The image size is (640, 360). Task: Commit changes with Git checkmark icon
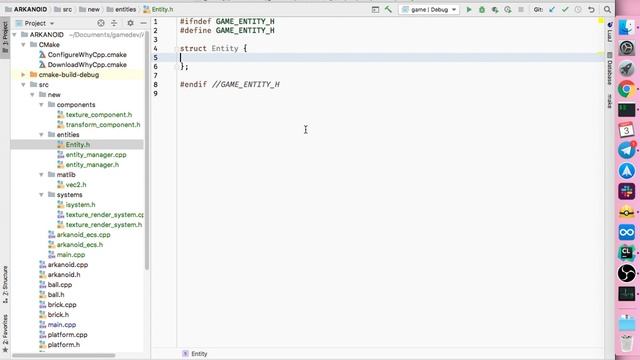[565, 9]
